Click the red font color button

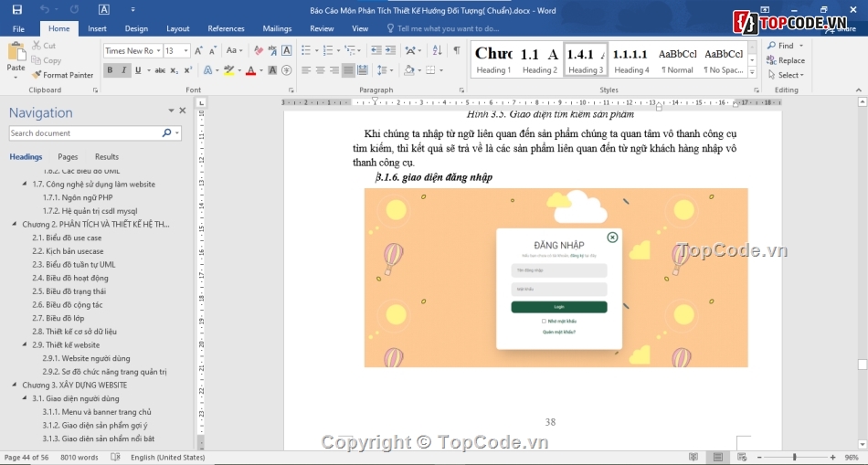[251, 70]
